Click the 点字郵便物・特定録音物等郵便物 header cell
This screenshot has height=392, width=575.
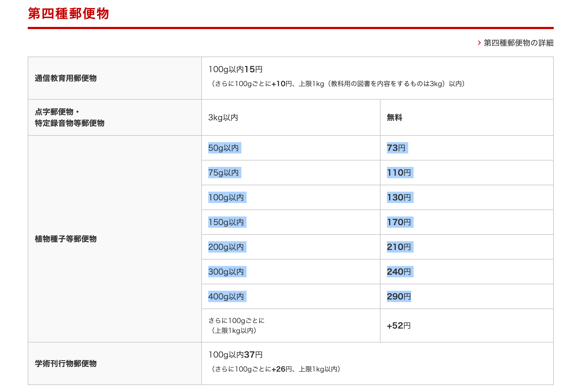pos(69,117)
